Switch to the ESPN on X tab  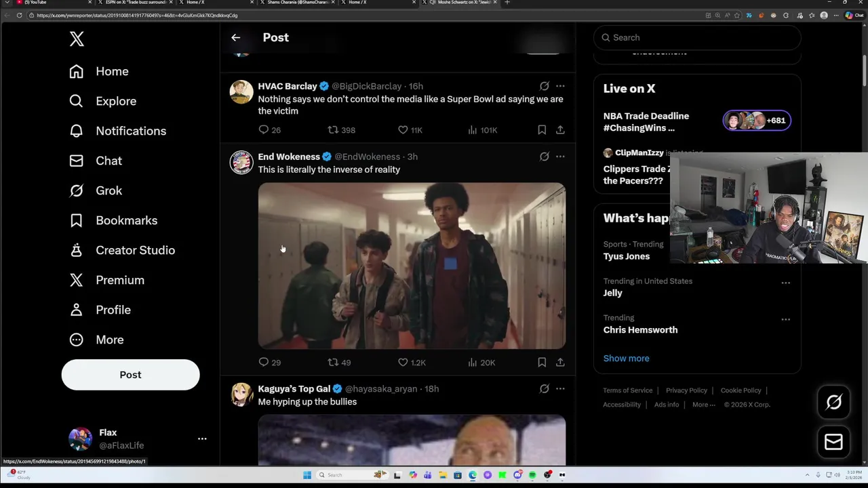[x=136, y=3]
